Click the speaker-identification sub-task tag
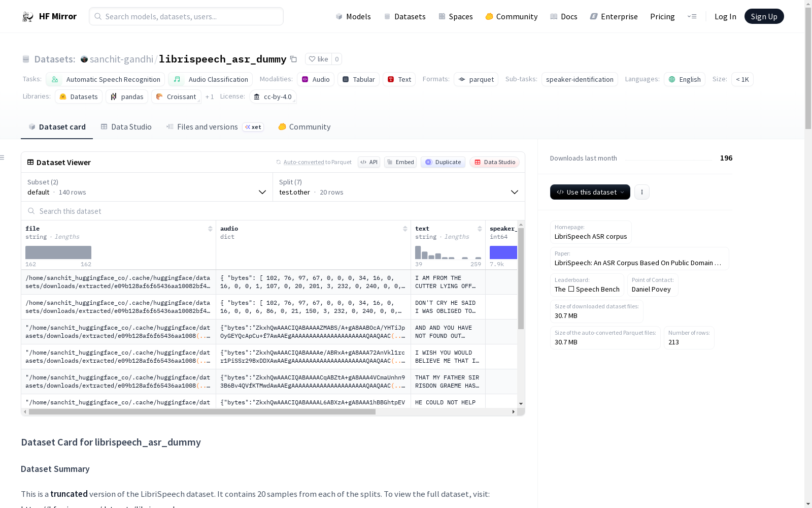Image resolution: width=812 pixels, height=508 pixels. (x=580, y=79)
